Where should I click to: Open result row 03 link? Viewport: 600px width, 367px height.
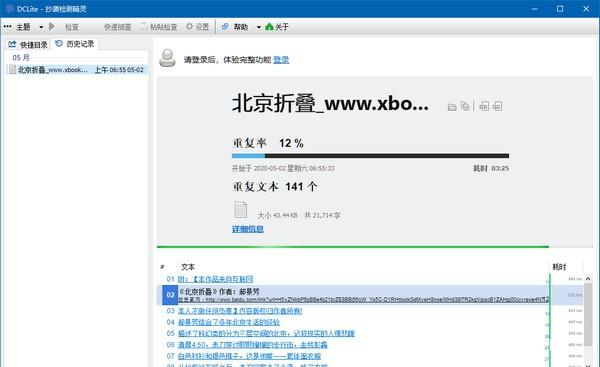(240, 311)
